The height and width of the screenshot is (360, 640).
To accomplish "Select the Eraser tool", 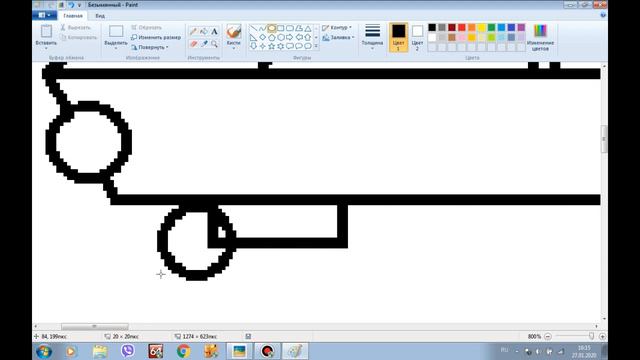I will click(193, 44).
